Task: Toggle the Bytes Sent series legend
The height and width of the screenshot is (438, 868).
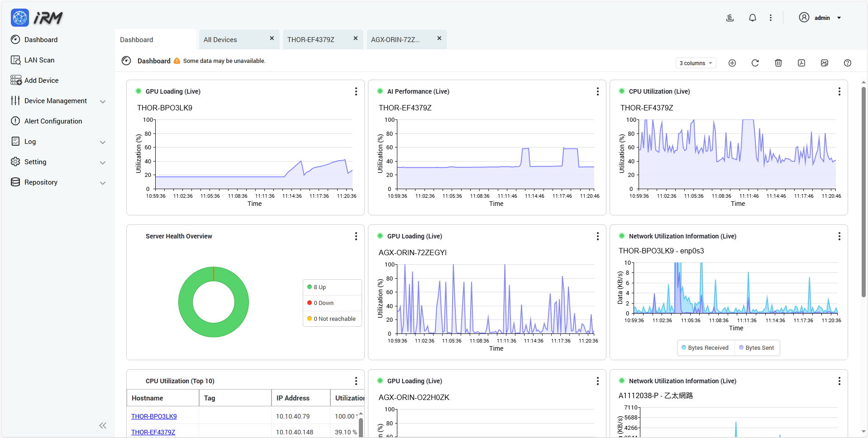Action: (757, 348)
